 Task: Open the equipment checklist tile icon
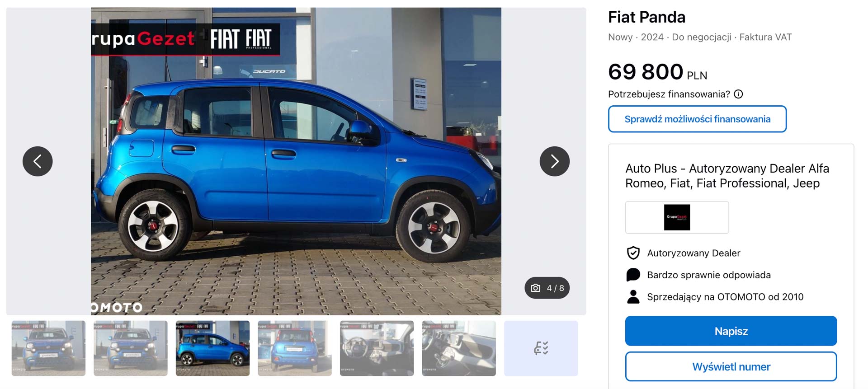click(541, 348)
